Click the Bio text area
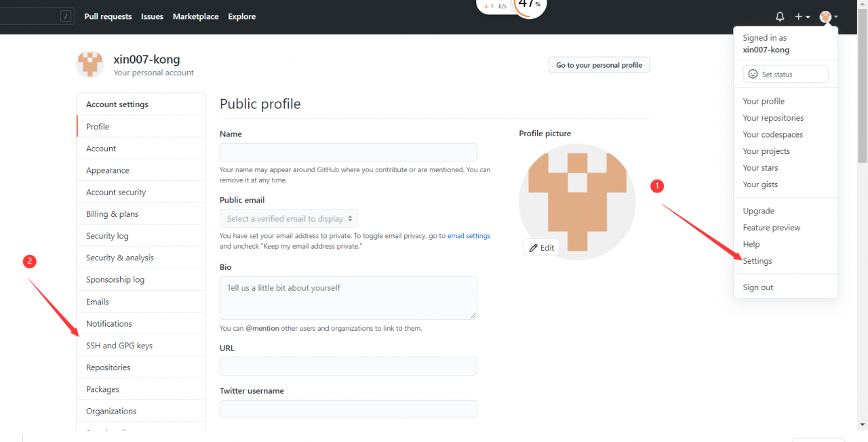The height and width of the screenshot is (442, 868). pyautogui.click(x=348, y=298)
